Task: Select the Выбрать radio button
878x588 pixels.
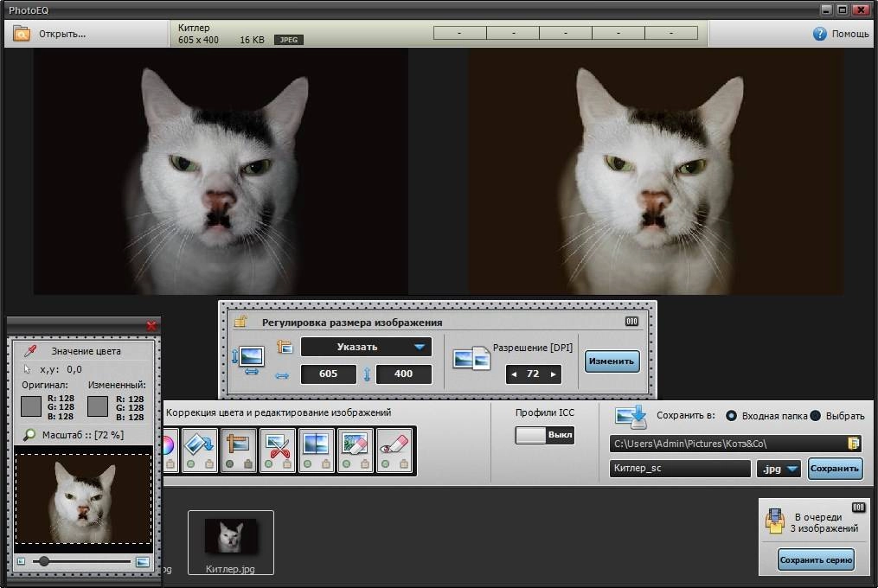Action: click(x=815, y=416)
